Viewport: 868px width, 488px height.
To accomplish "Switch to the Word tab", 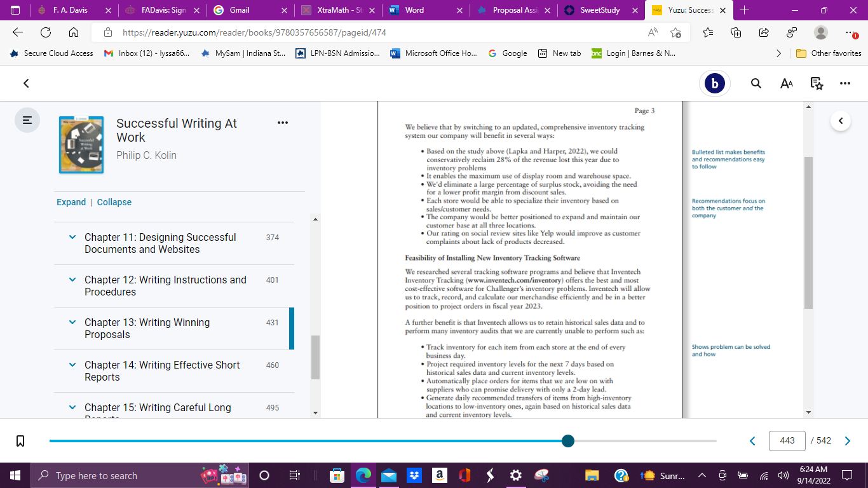I will 424,10.
